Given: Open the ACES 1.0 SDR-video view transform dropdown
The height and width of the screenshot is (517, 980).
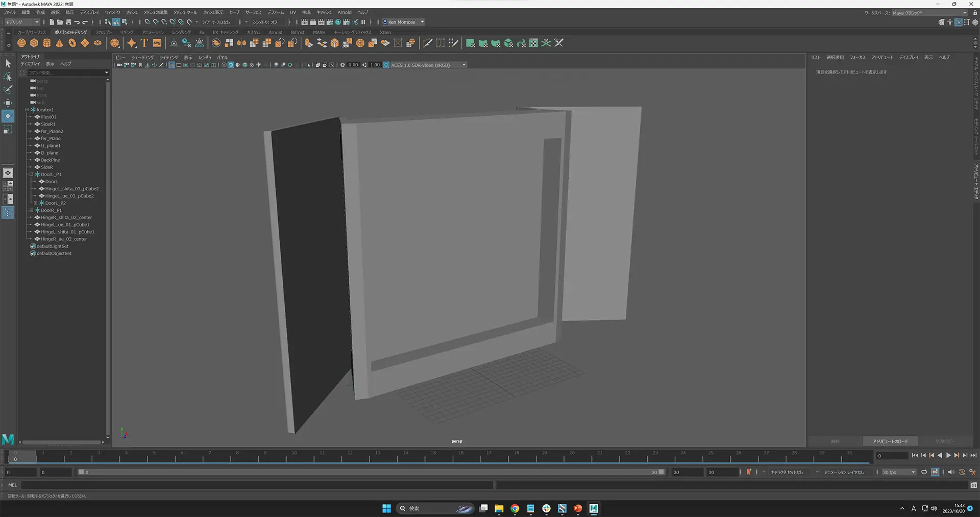Looking at the screenshot, I should click(x=428, y=65).
